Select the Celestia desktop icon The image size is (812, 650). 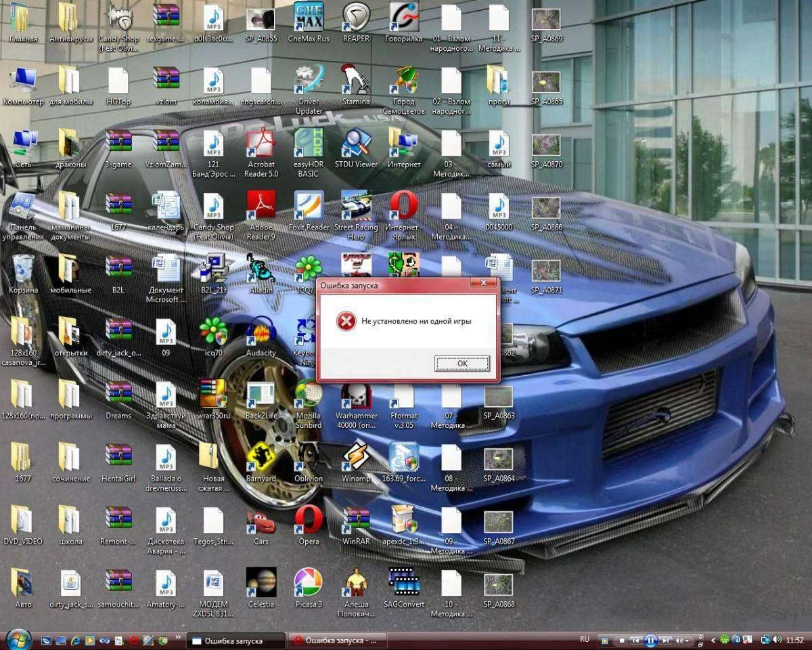click(x=261, y=588)
